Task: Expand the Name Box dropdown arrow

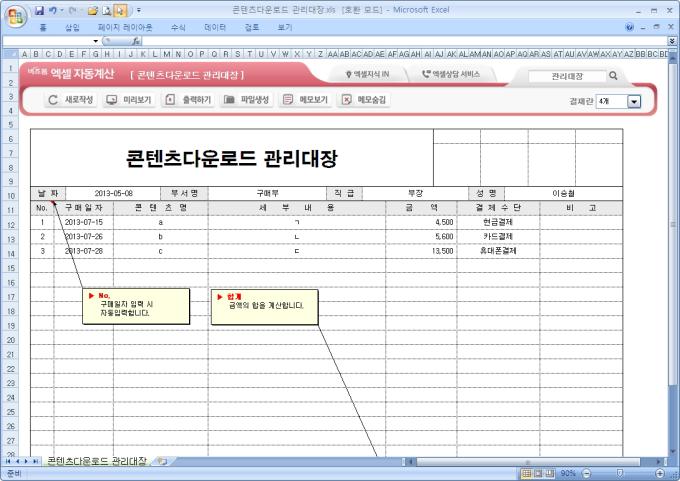Action: (x=95, y=41)
